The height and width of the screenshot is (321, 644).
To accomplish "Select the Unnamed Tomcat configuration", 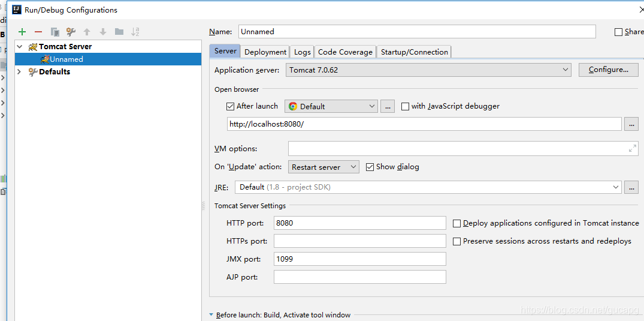I will coord(108,59).
